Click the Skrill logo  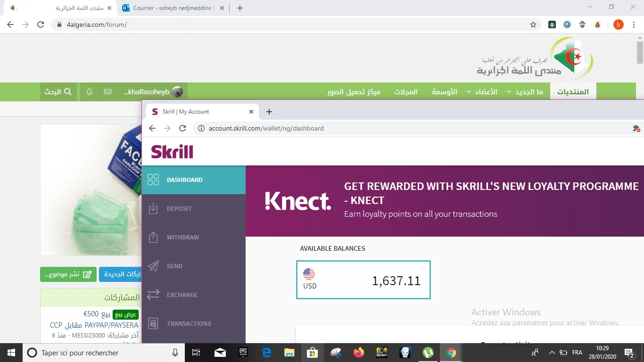(172, 152)
